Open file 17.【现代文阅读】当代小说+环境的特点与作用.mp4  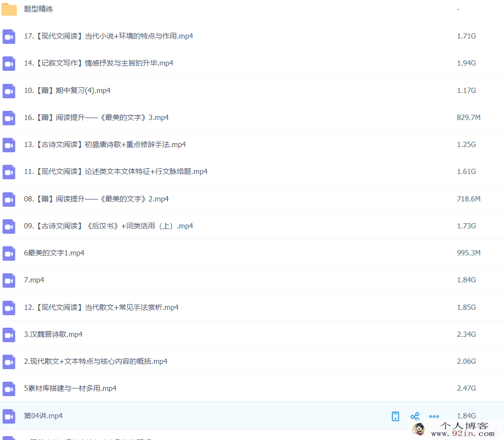point(109,36)
